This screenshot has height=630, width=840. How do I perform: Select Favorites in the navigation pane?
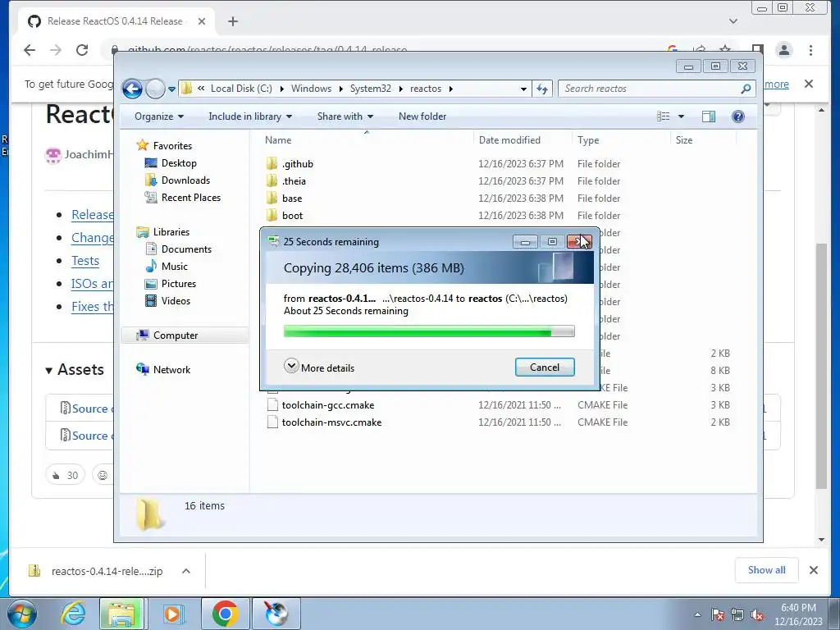(x=172, y=146)
